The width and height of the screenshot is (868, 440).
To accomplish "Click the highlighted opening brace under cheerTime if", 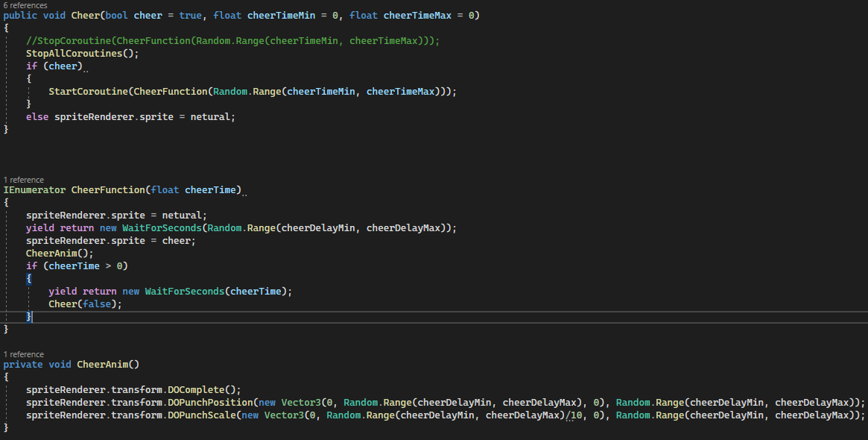I will pos(29,279).
